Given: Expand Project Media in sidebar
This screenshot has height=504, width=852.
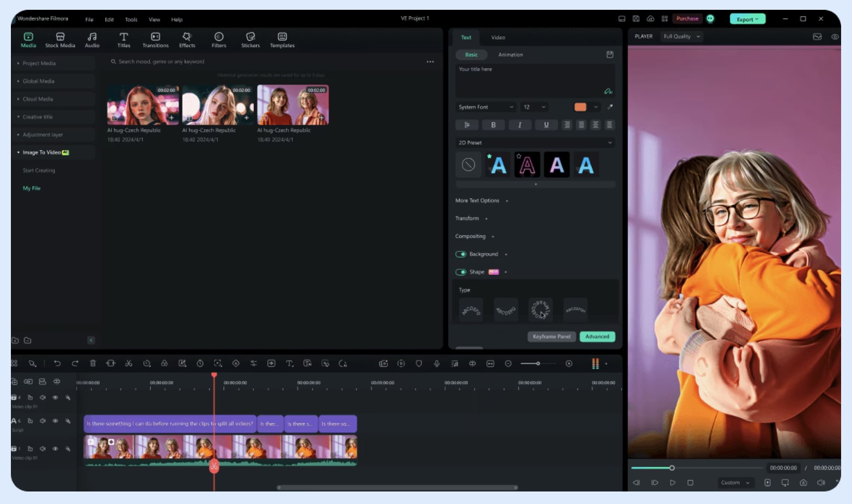Looking at the screenshot, I should point(53,63).
